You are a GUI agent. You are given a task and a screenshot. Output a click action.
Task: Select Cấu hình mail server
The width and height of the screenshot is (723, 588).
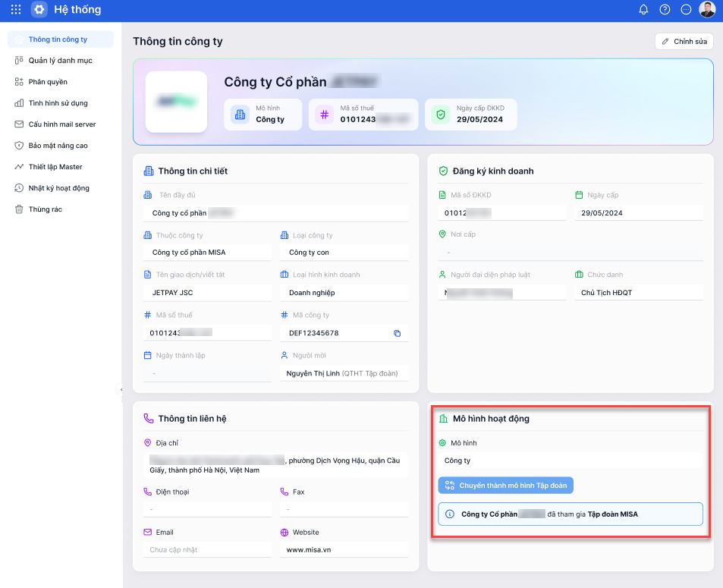pos(62,124)
